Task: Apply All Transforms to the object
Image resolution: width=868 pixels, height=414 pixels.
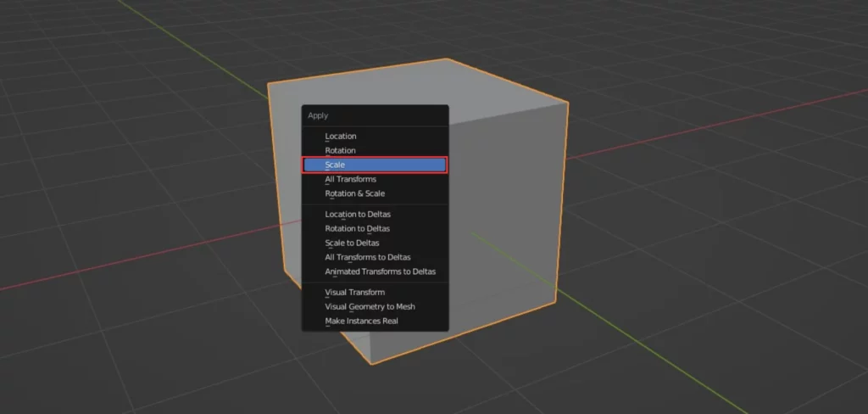Action: tap(375, 180)
